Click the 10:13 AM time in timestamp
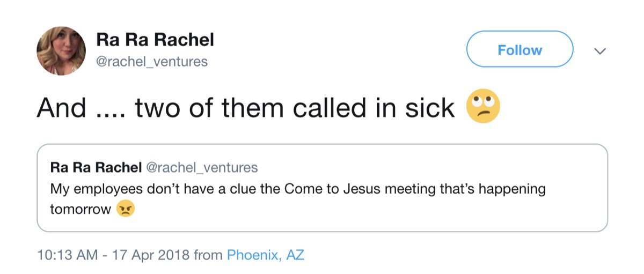644x274 pixels. 67,255
